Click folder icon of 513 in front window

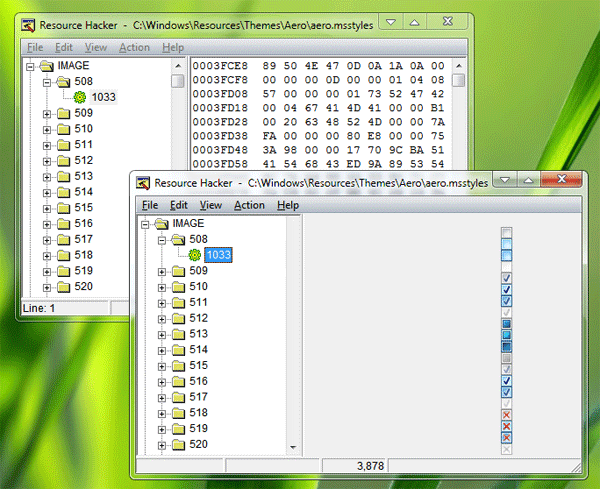[x=178, y=334]
